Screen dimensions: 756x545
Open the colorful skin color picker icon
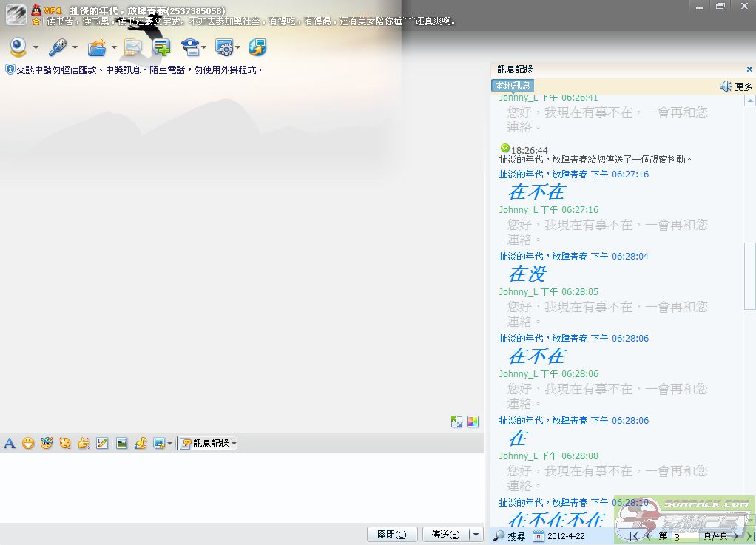click(x=473, y=422)
